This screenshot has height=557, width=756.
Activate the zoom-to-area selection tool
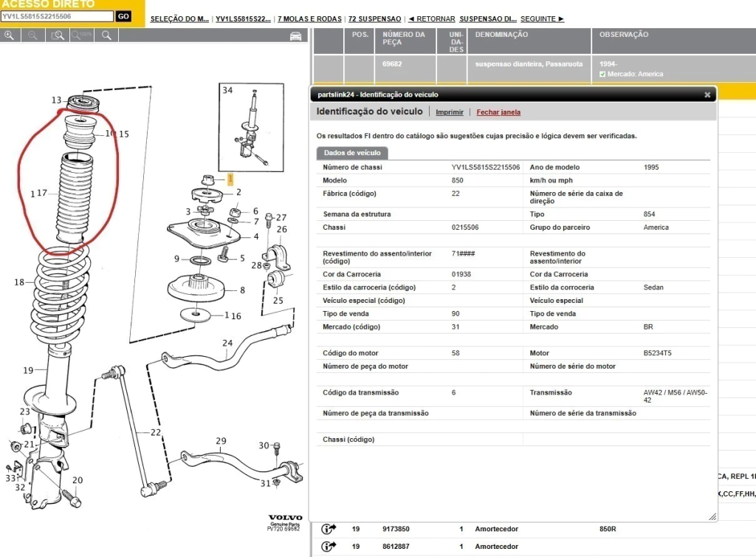click(58, 35)
